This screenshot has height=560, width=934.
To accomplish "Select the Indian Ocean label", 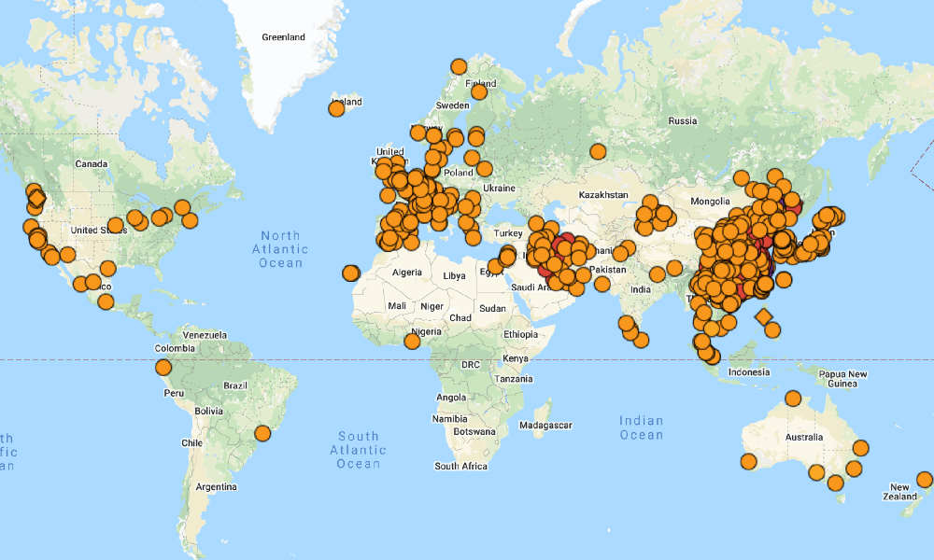I will [641, 427].
